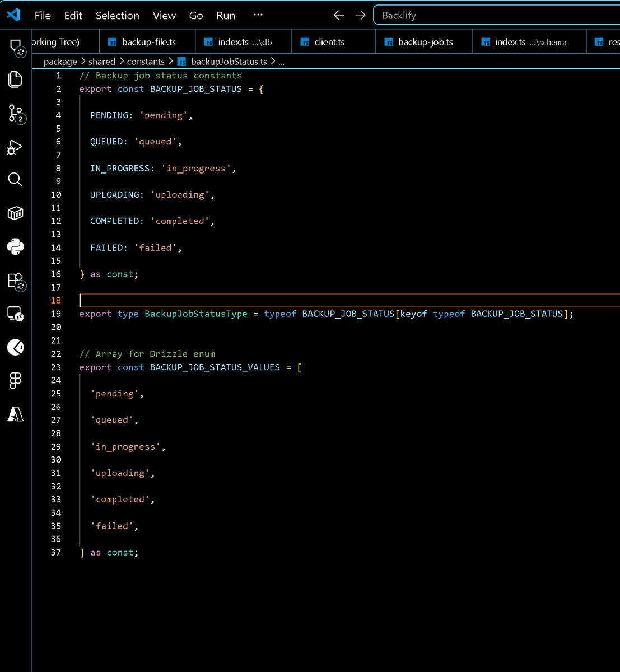The image size is (620, 672).
Task: Open the Explorer view in activity bar
Action: click(x=16, y=79)
